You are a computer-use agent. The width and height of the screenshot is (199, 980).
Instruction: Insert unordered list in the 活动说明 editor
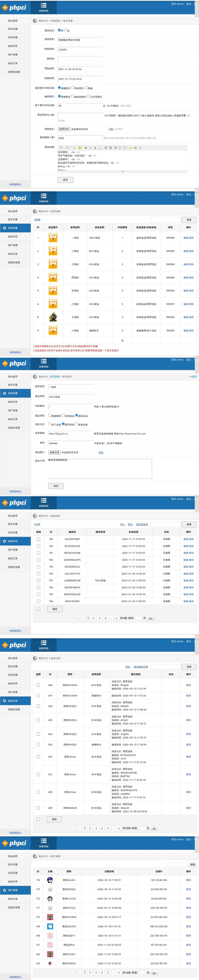(124, 148)
